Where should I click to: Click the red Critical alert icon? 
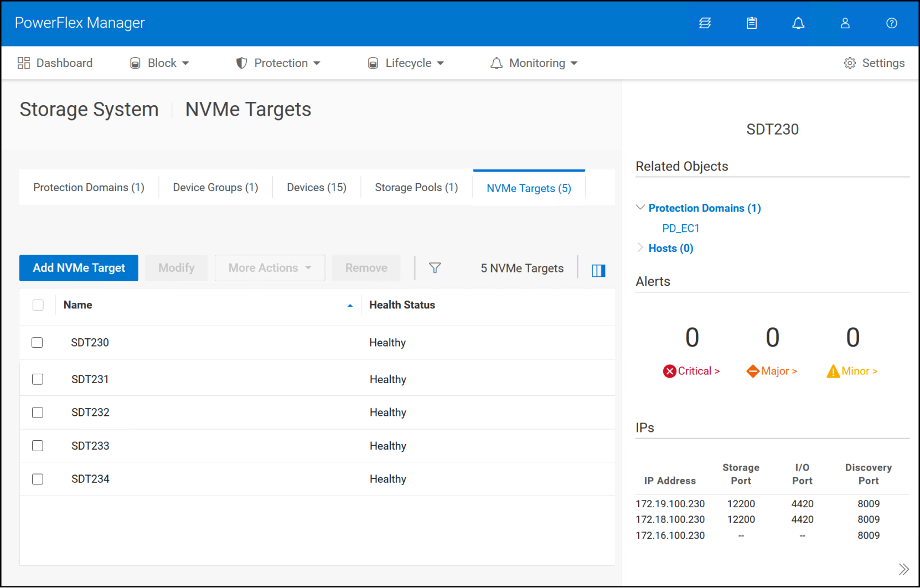tap(669, 372)
